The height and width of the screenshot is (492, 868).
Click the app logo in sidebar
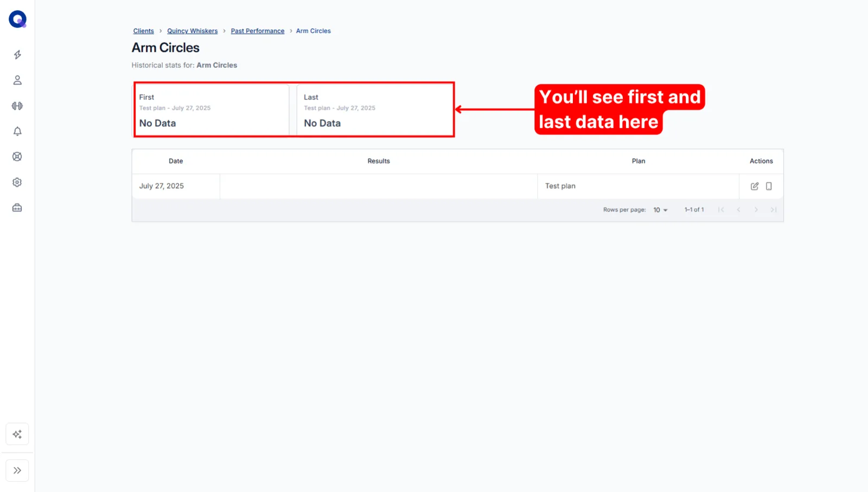pyautogui.click(x=17, y=19)
